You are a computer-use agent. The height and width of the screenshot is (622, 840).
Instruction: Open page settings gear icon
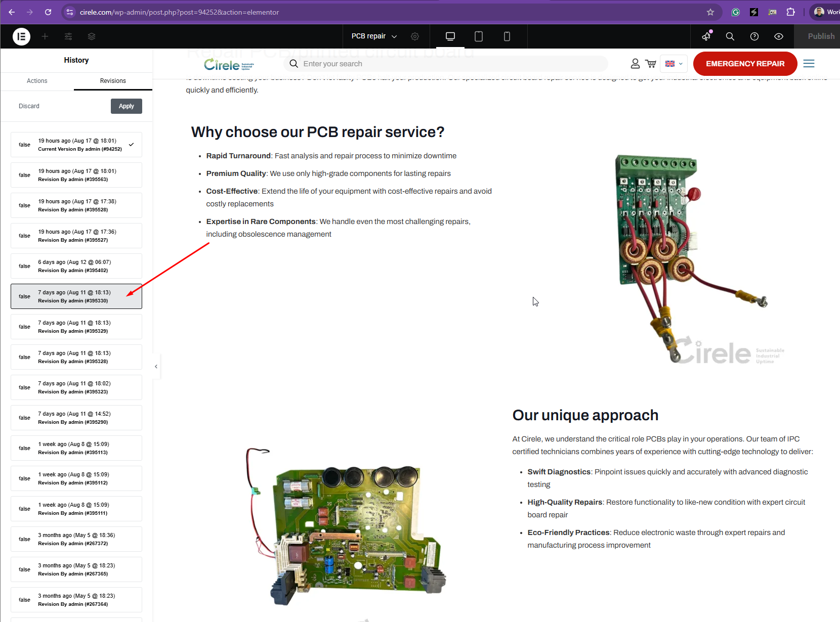[x=415, y=36]
